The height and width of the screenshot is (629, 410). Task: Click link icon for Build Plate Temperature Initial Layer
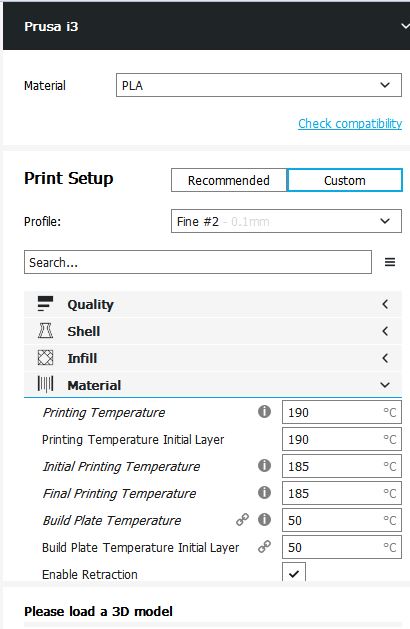coord(264,546)
